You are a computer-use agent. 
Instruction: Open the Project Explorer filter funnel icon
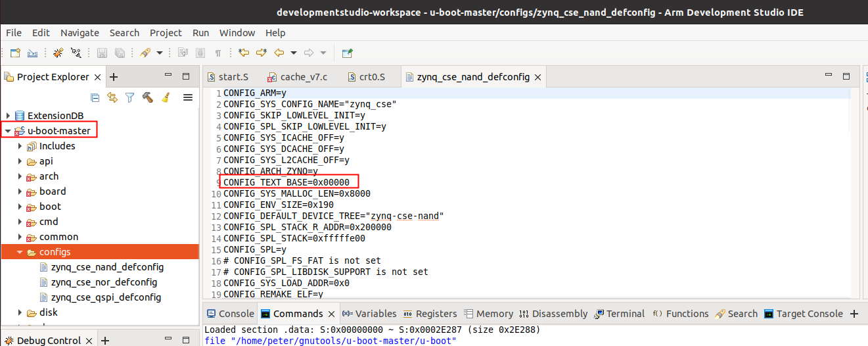pos(129,98)
